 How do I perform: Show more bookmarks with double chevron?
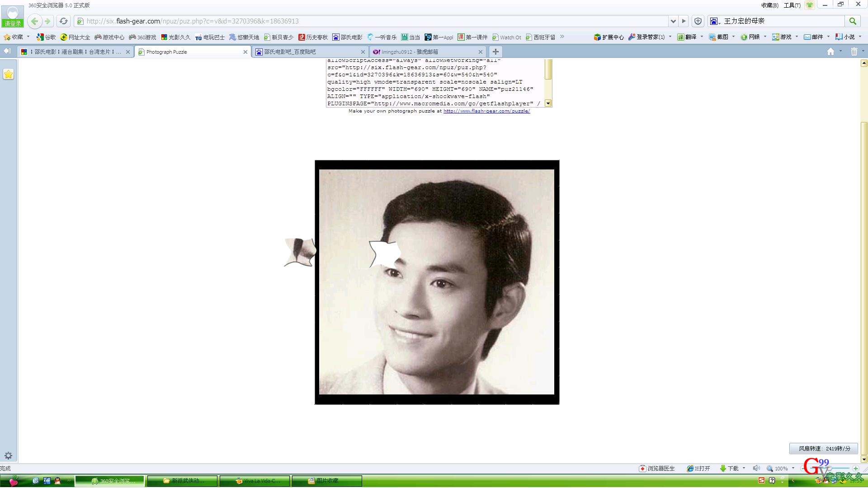[562, 37]
